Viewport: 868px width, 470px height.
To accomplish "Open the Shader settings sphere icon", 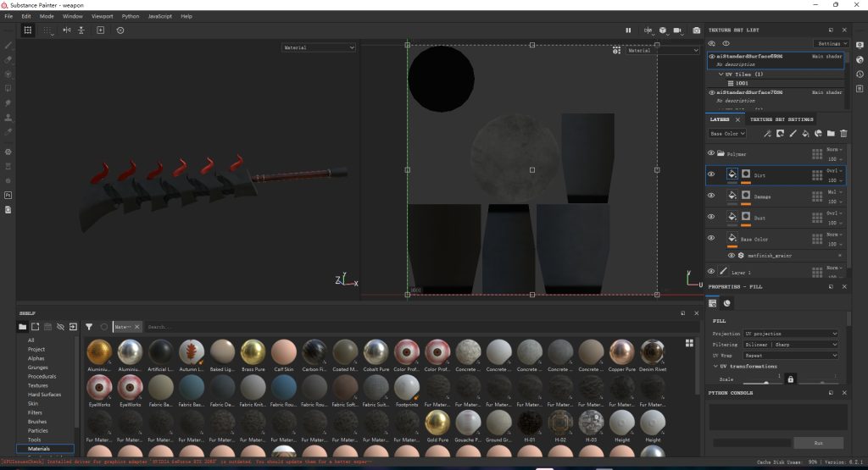I will point(860,60).
